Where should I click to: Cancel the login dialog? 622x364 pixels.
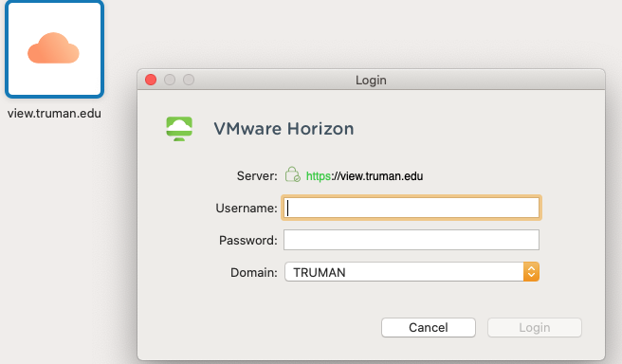point(429,328)
